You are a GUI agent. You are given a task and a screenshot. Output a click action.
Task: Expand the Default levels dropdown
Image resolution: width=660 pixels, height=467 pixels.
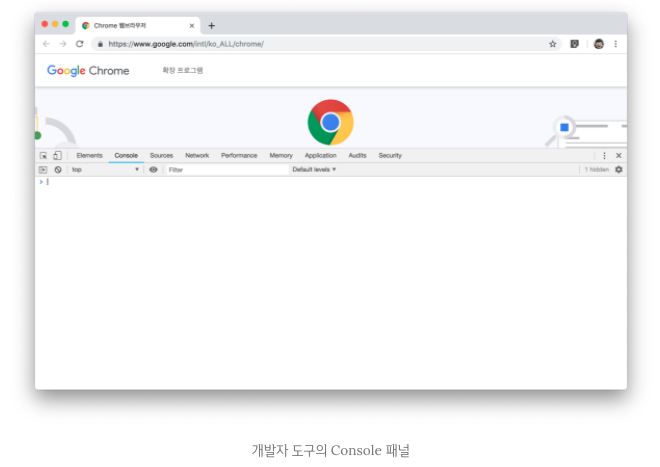point(314,169)
